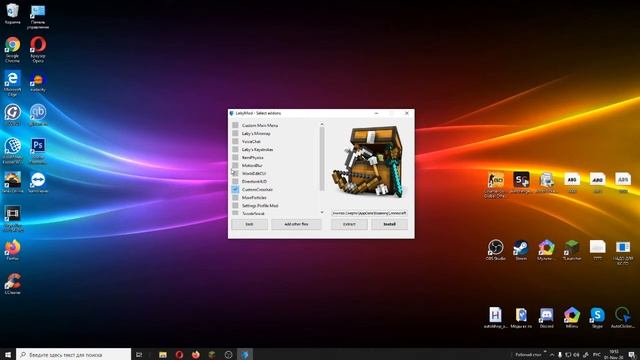Select the Steam desktop icon
The width and height of the screenshot is (640, 360).
[521, 250]
